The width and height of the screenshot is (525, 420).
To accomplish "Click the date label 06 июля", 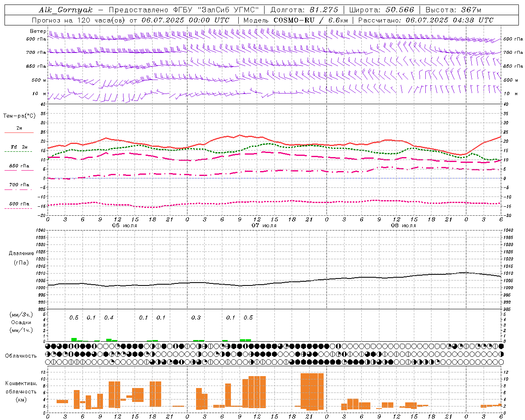I will [125, 226].
